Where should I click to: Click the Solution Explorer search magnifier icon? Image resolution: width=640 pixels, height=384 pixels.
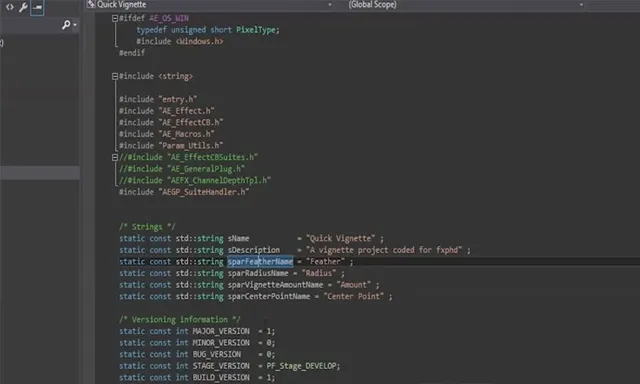tap(65, 25)
